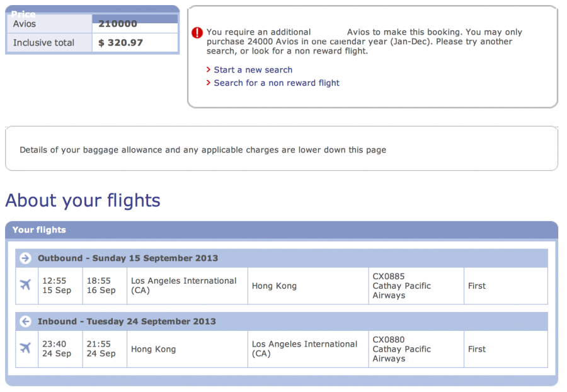The image size is (567, 392).
Task: Click the baggage allowance details notice
Action: [203, 150]
